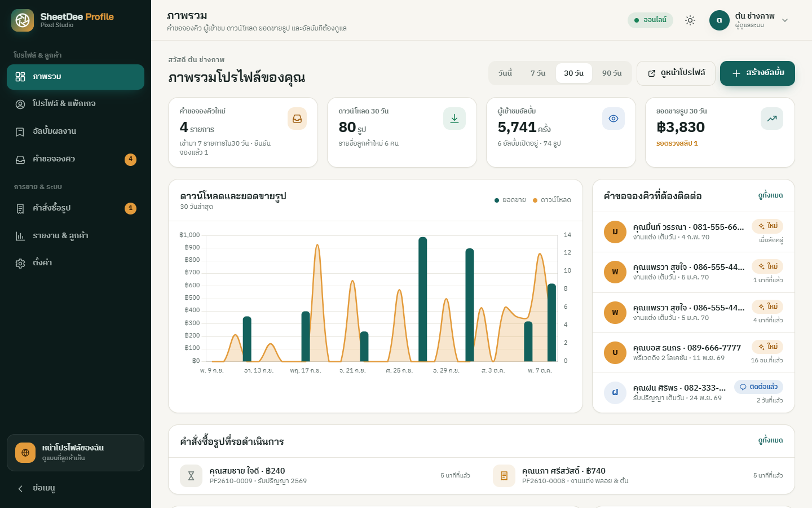Click plus icon in สร้างอัลบั้ม button

736,73
